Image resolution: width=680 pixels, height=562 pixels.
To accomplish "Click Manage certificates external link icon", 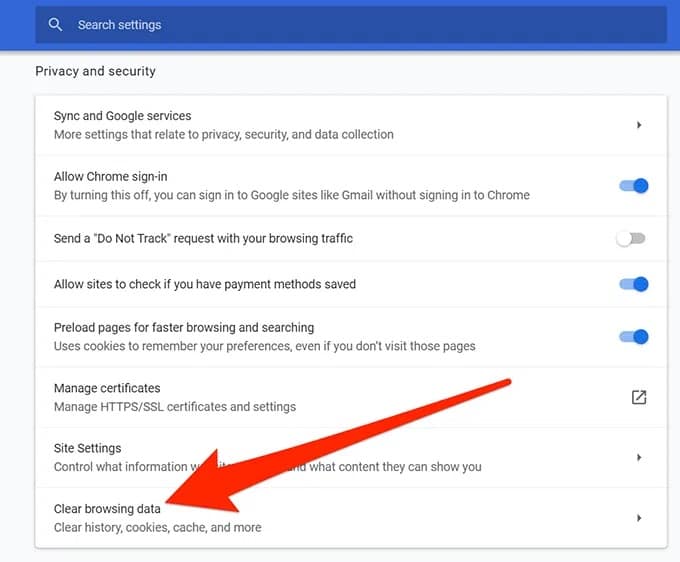I will point(639,397).
